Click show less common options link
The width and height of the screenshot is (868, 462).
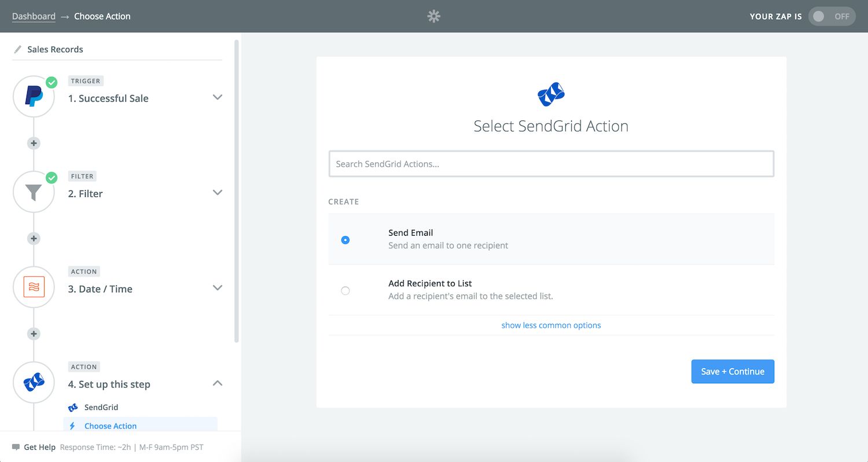(x=551, y=325)
